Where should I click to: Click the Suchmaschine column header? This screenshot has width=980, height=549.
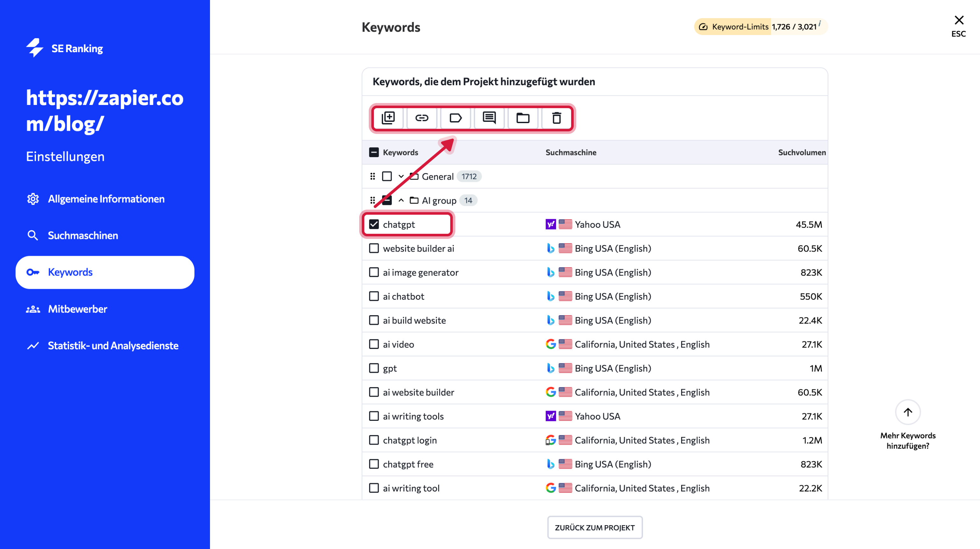(570, 152)
